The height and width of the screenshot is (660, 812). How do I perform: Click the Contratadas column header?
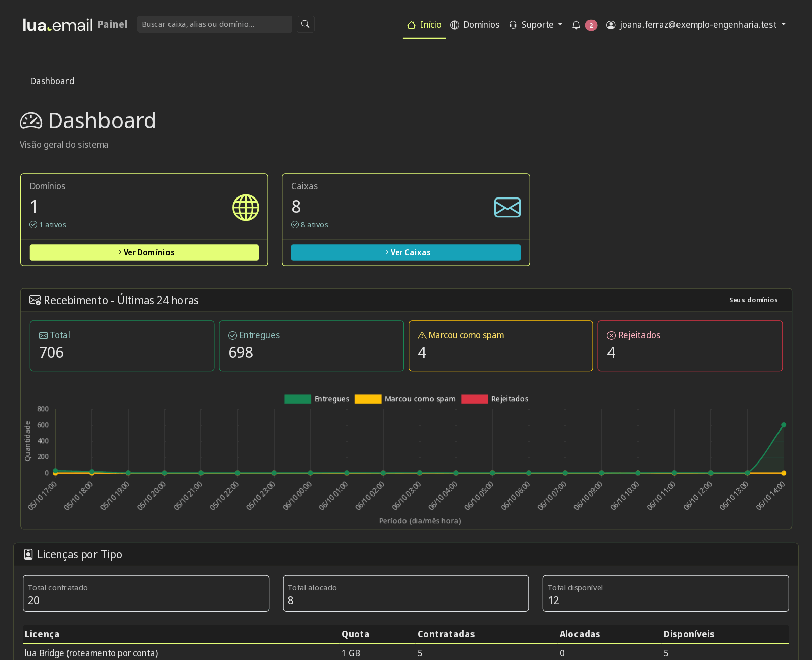(446, 634)
